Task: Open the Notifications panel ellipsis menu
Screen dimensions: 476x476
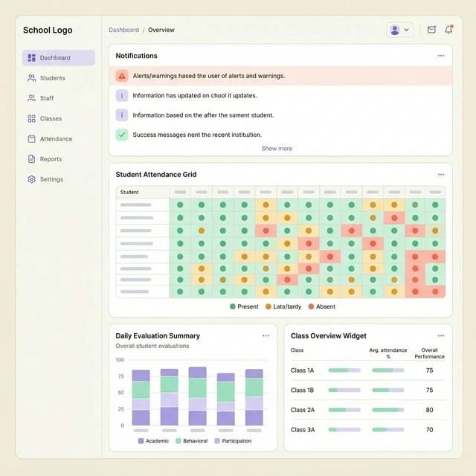Action: (441, 56)
